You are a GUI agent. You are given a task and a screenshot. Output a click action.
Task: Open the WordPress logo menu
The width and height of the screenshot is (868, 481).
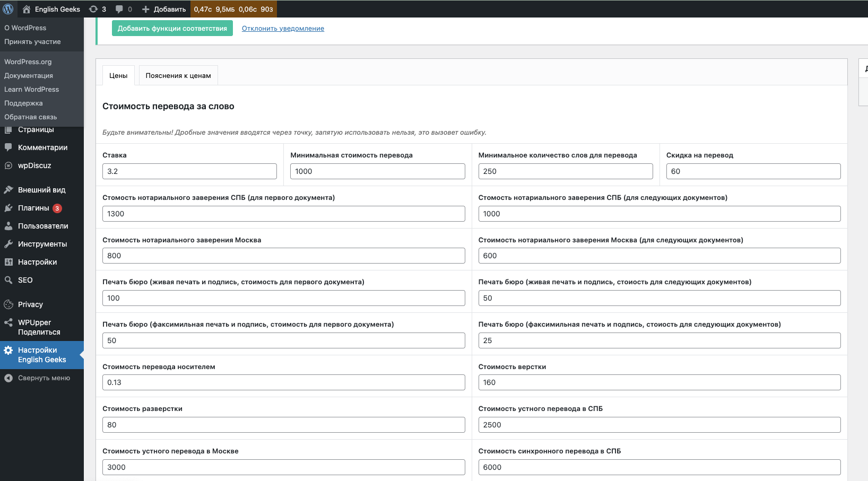[8, 9]
